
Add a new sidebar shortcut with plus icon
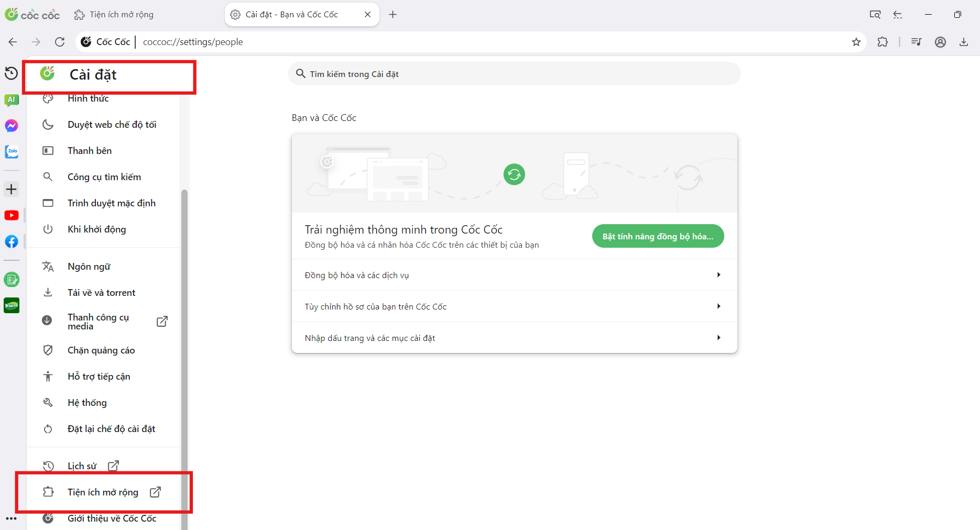11,189
